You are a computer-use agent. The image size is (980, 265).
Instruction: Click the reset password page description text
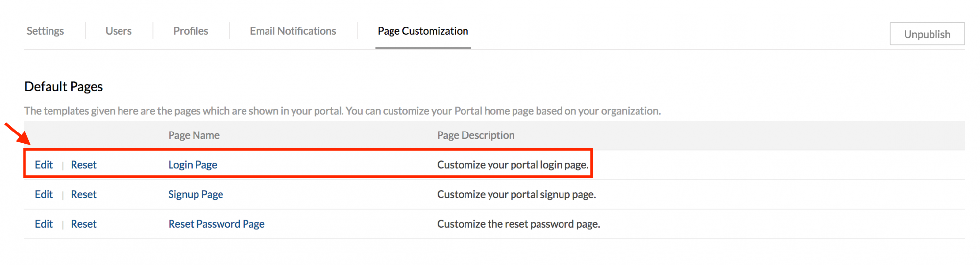518,224
